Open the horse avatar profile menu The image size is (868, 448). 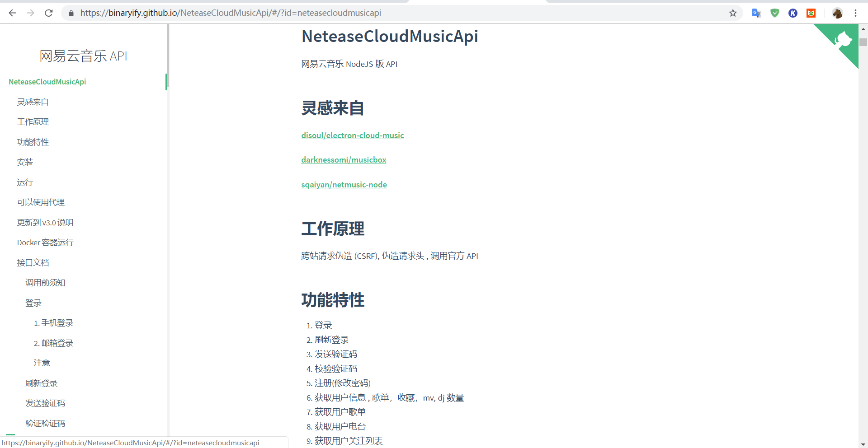point(837,13)
